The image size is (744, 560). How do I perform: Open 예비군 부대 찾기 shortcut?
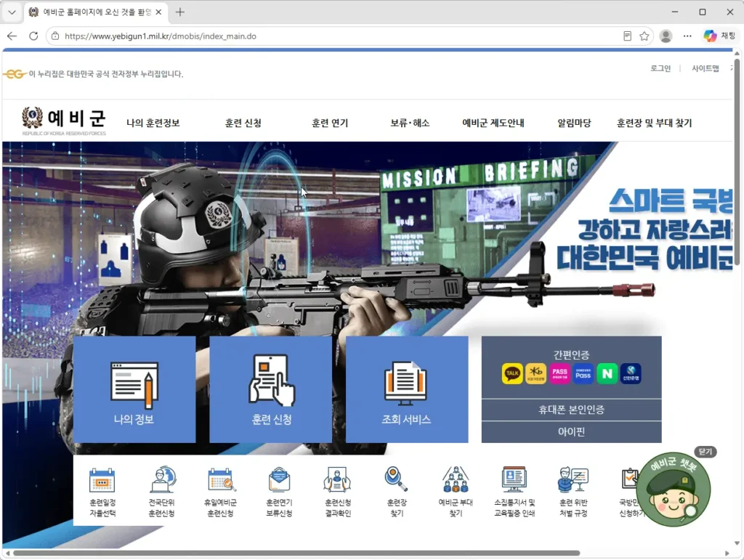click(x=456, y=492)
